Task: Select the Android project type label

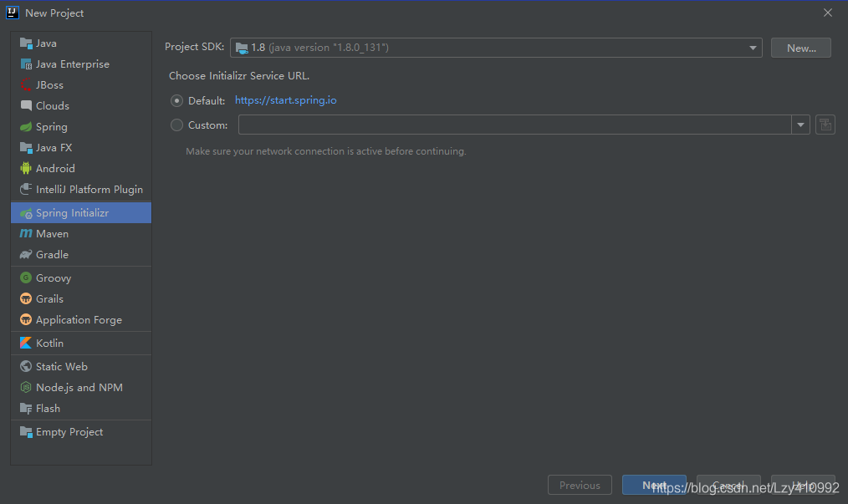Action: click(x=55, y=169)
